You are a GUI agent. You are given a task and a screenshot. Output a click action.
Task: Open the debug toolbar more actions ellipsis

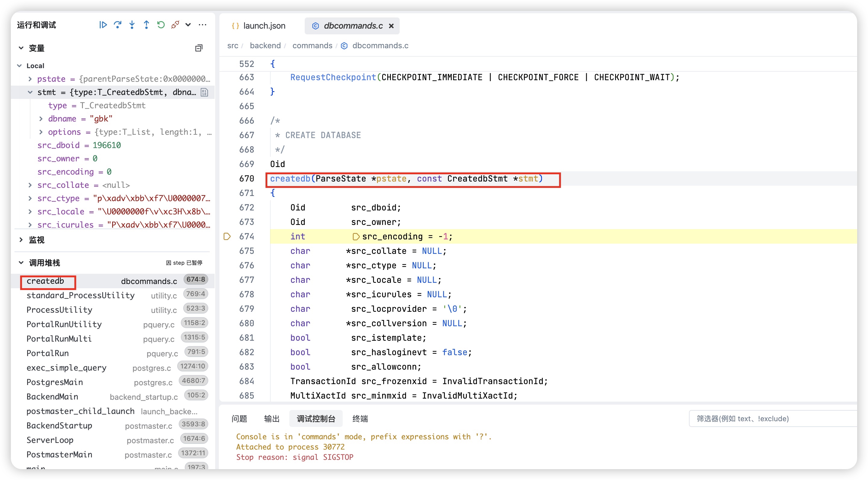pos(203,25)
